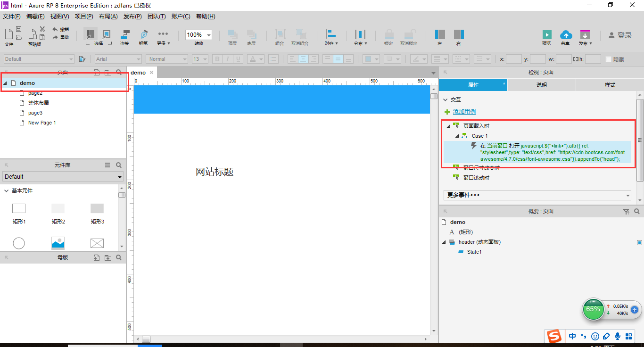This screenshot has width=644, height=347.
Task: Open the Edit (编辑) menu
Action: coord(35,17)
